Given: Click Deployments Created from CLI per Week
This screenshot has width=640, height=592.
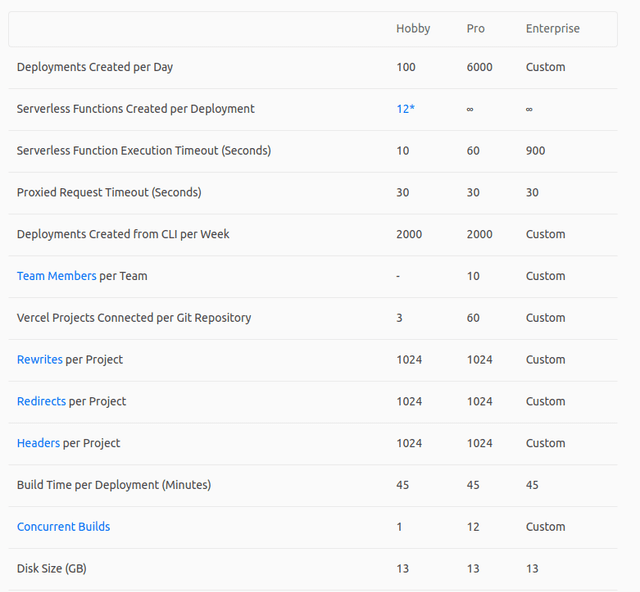Looking at the screenshot, I should pos(123,234).
